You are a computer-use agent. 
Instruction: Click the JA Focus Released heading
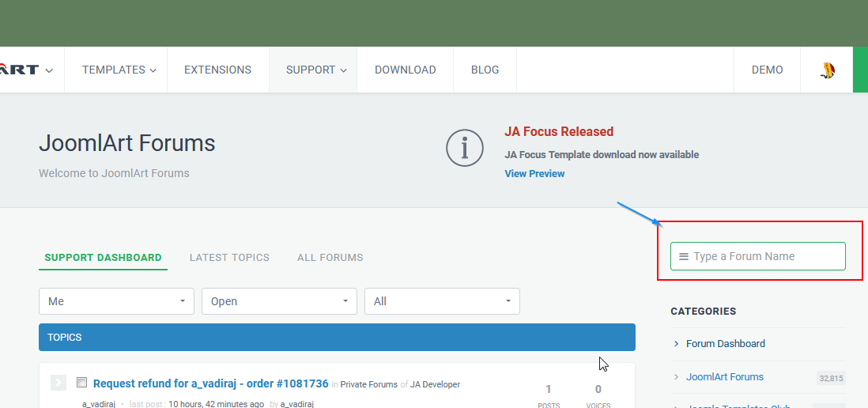(559, 132)
